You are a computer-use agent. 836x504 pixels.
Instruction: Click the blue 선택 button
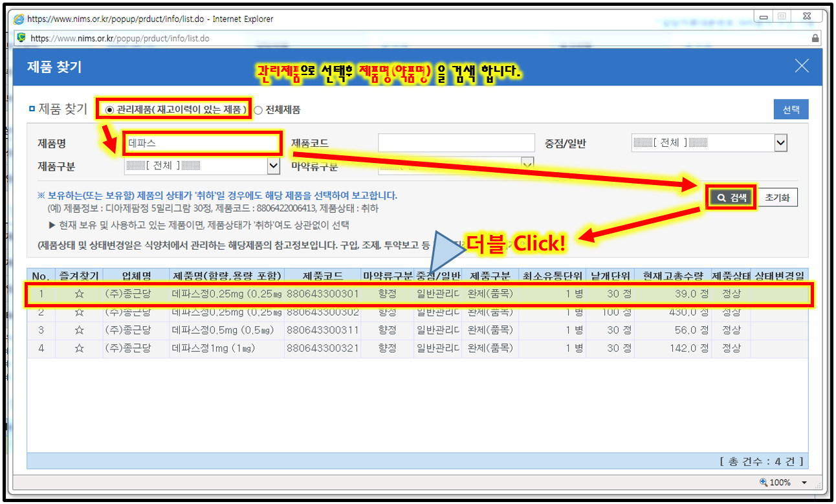791,110
